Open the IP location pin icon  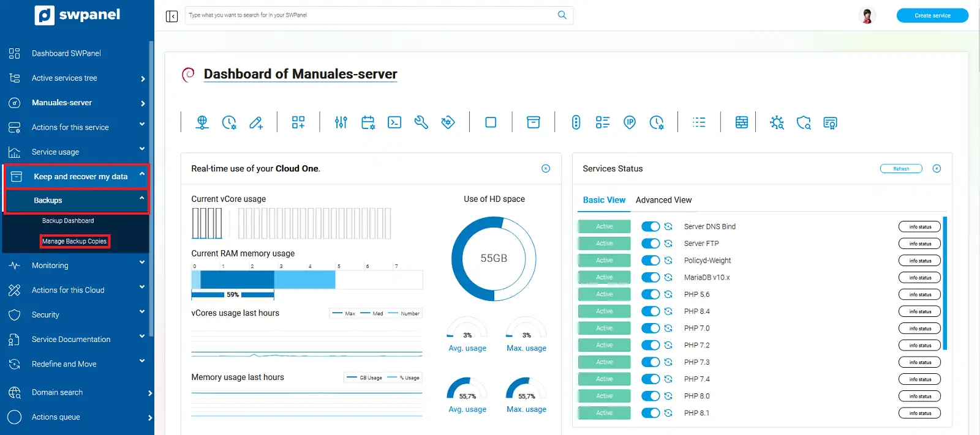click(630, 122)
